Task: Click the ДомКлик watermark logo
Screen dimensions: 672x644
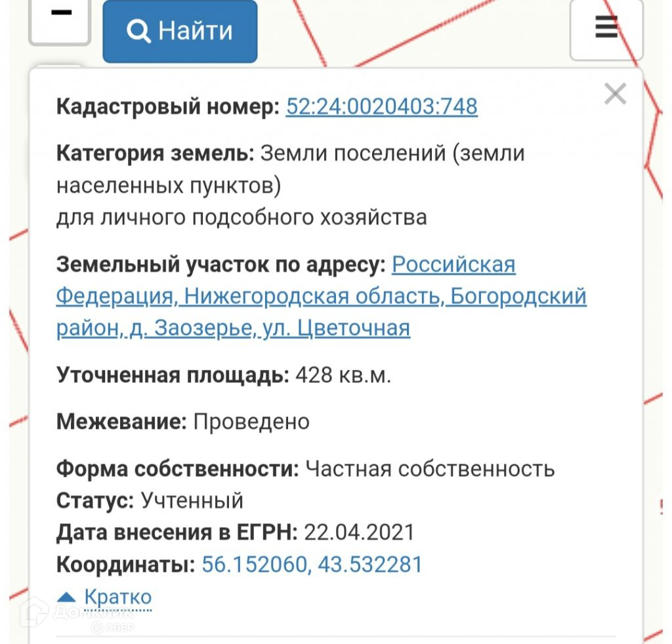Action: pos(79,614)
